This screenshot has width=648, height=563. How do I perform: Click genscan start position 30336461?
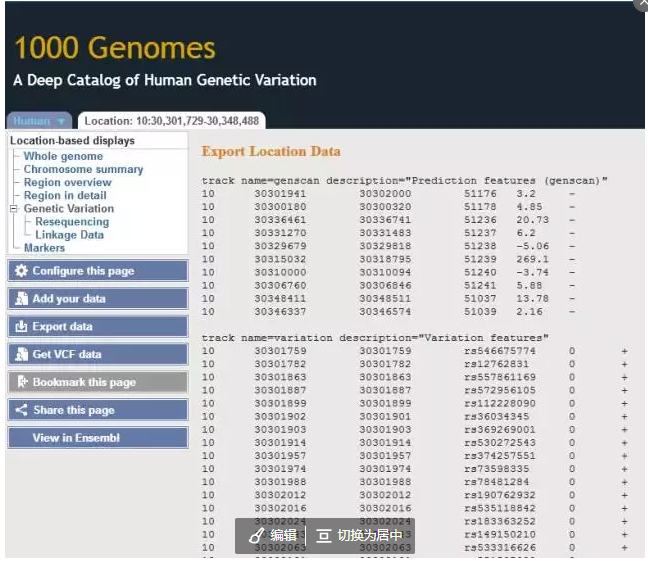pos(280,220)
